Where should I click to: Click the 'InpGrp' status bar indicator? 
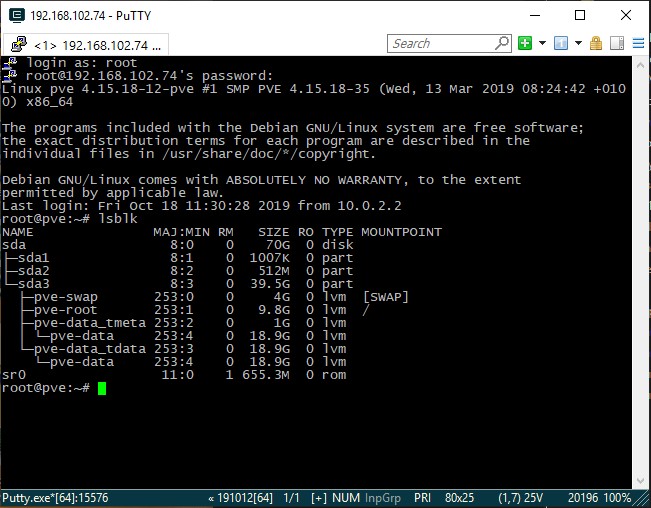[383, 498]
